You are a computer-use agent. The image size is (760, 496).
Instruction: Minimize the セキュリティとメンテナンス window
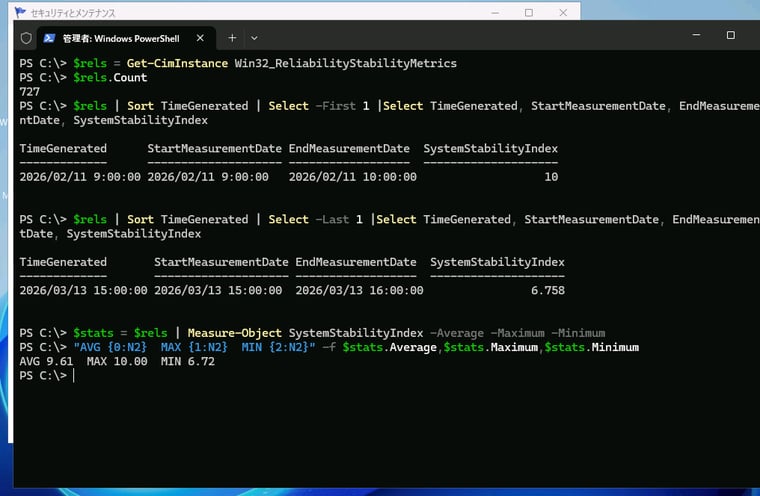(495, 13)
